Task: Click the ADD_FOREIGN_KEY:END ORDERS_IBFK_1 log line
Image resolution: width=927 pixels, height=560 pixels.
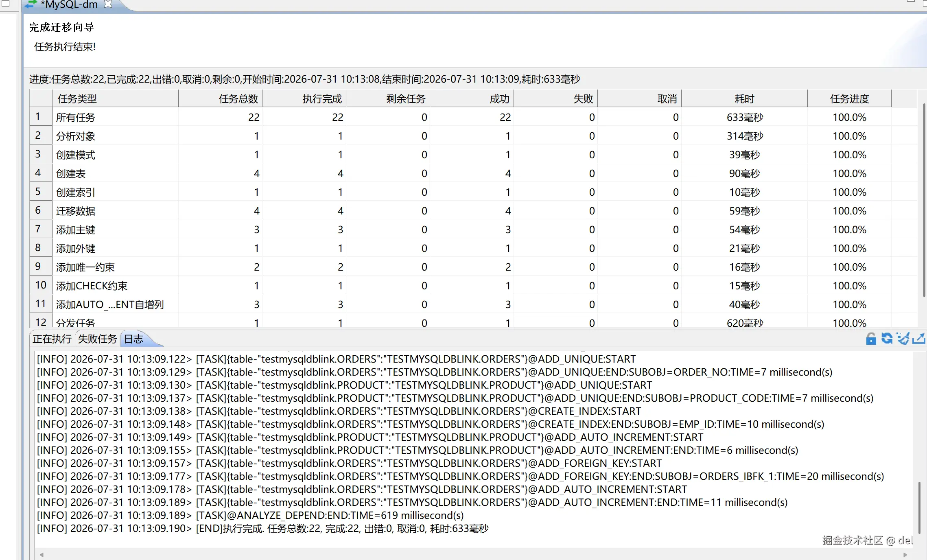Action: [460, 476]
